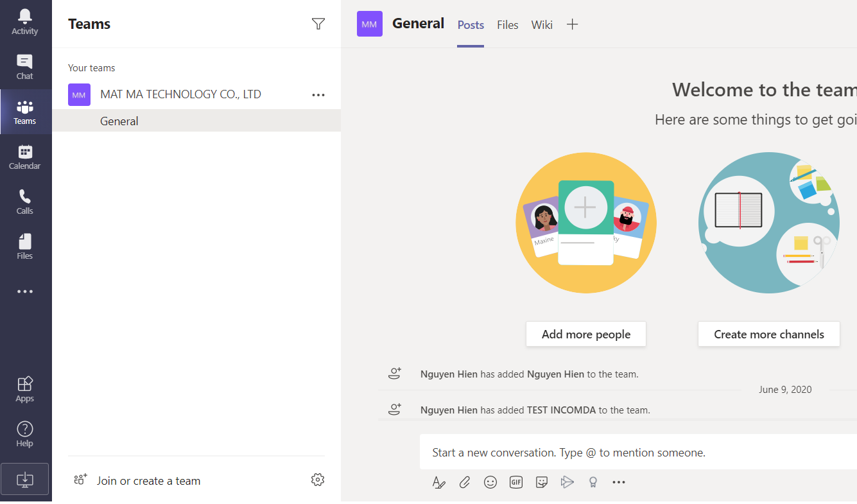This screenshot has height=504, width=857.
Task: Open the sticker picker
Action: pos(542,482)
